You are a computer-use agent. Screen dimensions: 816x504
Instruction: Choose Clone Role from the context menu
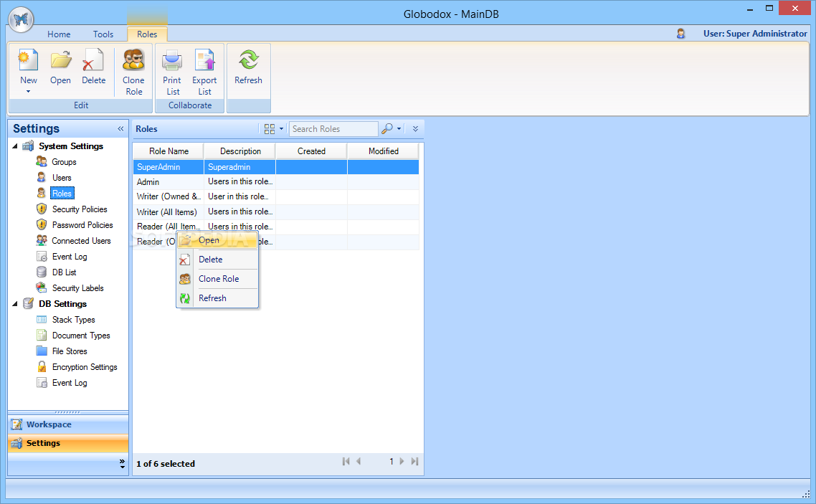click(x=217, y=279)
